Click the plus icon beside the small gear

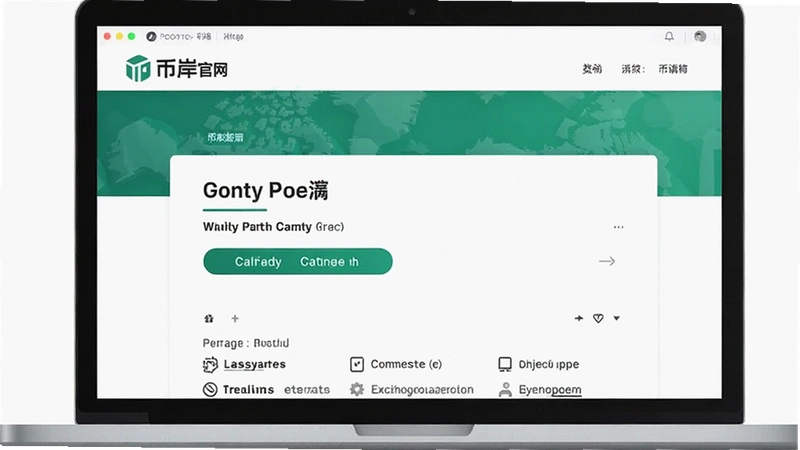click(235, 318)
